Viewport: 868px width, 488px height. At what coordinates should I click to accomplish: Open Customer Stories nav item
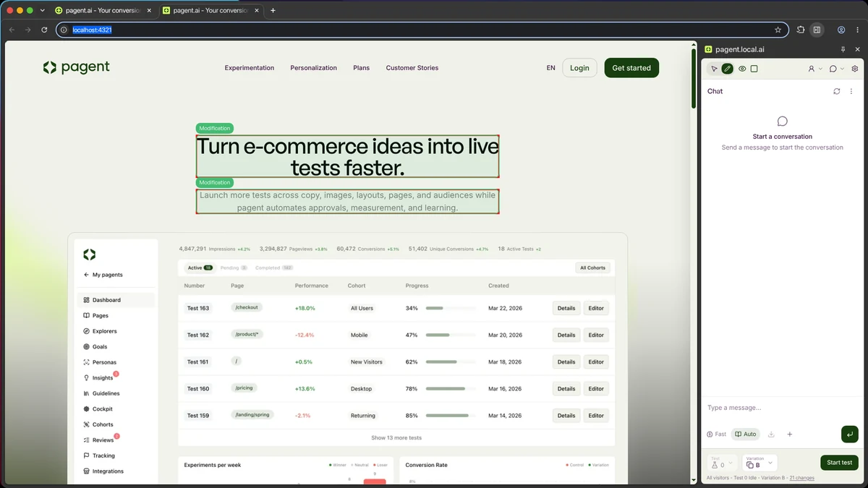point(412,68)
